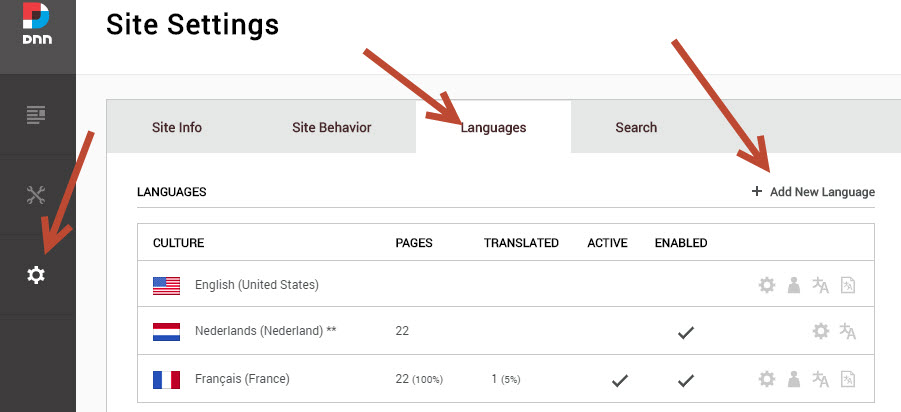Viewport: 901px width, 412px height.
Task: Click the Add New Language link
Action: point(822,192)
